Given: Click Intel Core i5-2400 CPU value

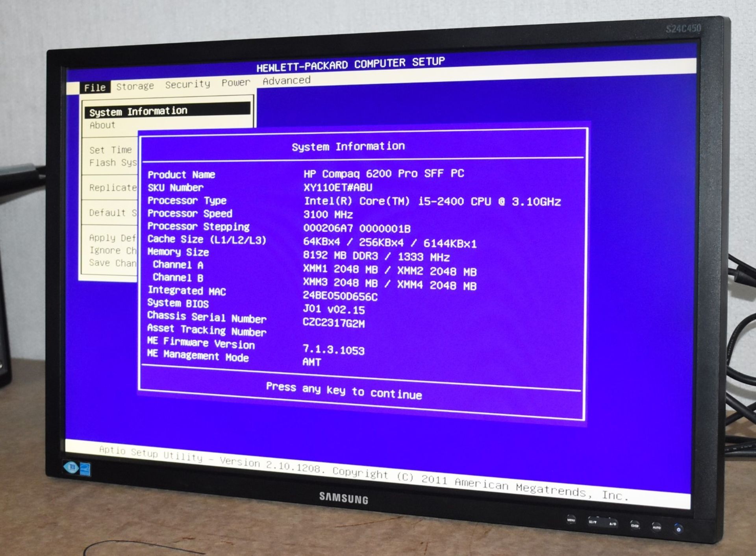Looking at the screenshot, I should click(x=432, y=201).
